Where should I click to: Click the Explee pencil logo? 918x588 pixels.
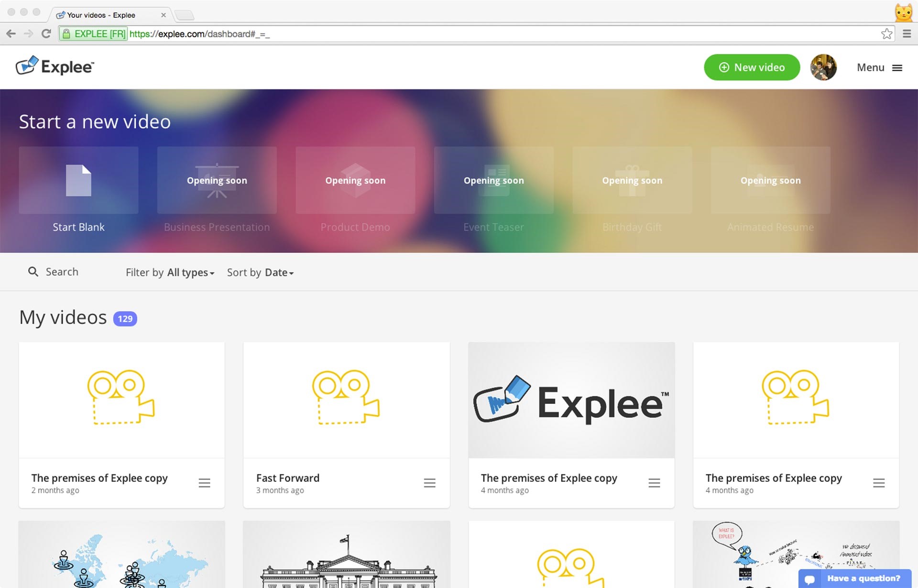(28, 65)
